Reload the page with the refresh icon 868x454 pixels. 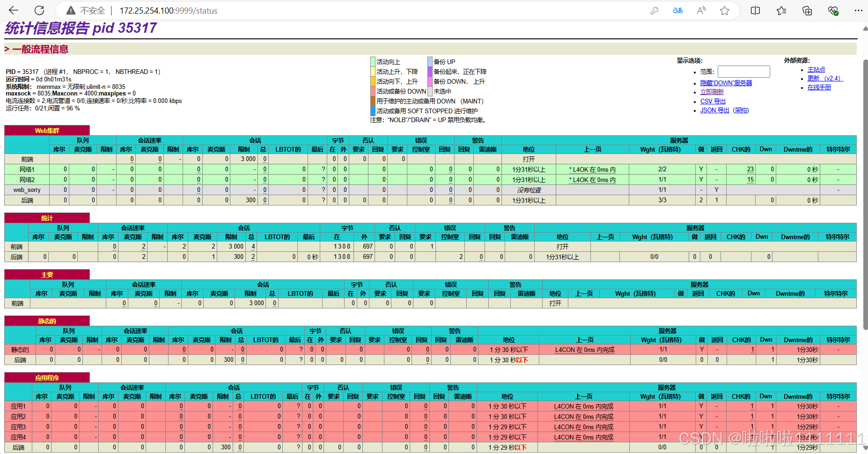click(x=40, y=10)
